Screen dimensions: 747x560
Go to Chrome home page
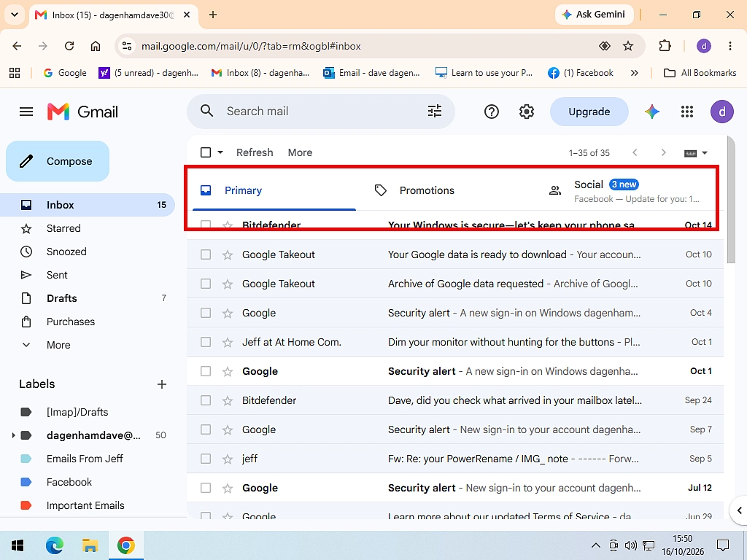tap(96, 46)
